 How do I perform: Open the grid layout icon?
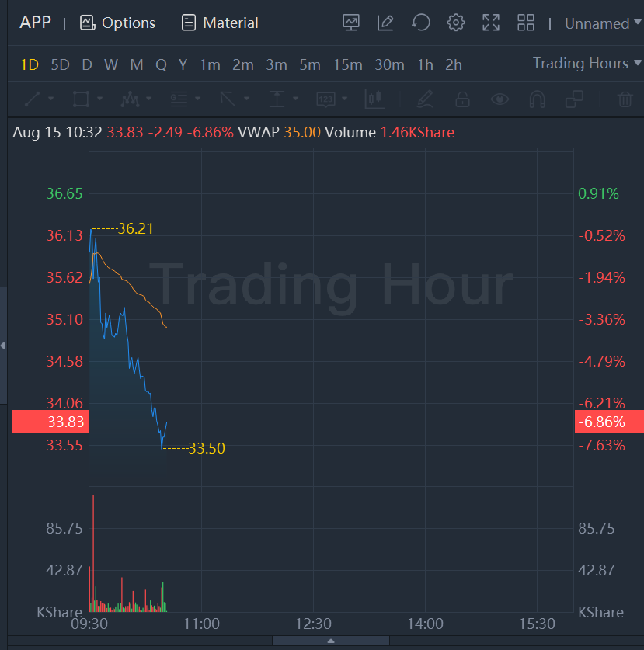tap(526, 23)
